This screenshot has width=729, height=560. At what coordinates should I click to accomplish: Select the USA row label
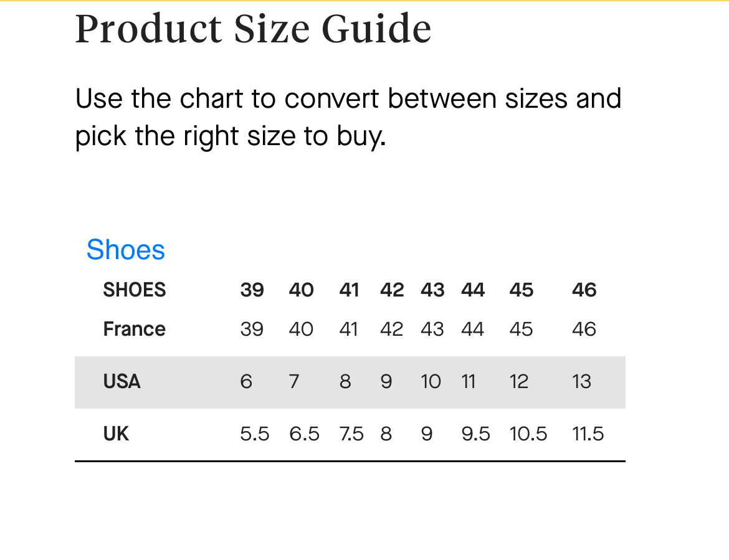(x=121, y=381)
